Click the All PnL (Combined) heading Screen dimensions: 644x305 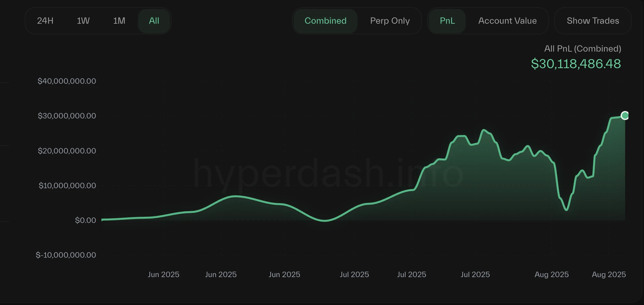pyautogui.click(x=583, y=48)
